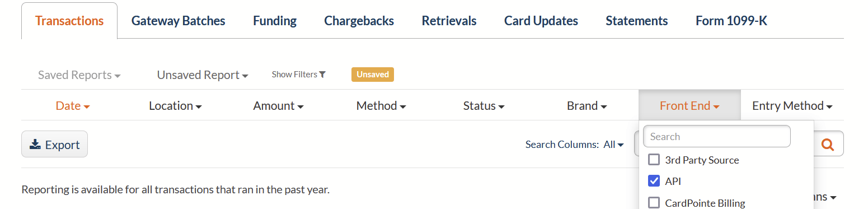This screenshot has height=209, width=868.
Task: Open the Location filter dropdown
Action: click(x=175, y=105)
